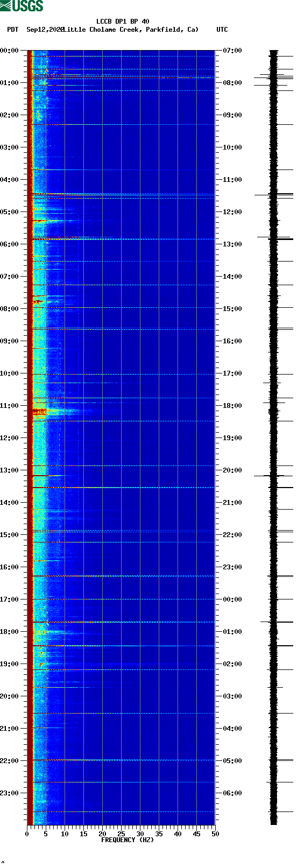Click the 23:00 label on the PDT axis

point(10,793)
